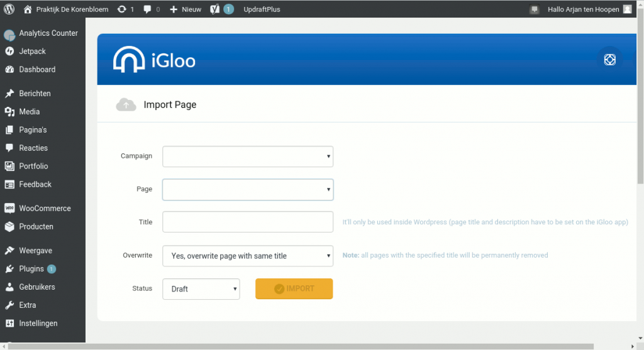Open the Instellingen settings menu
This screenshot has height=350, width=644.
[38, 324]
